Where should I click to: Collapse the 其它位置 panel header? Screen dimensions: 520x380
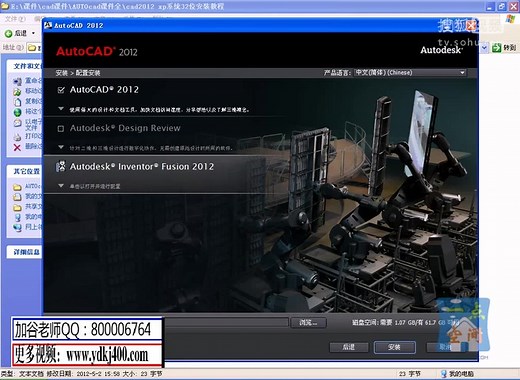[x=25, y=171]
